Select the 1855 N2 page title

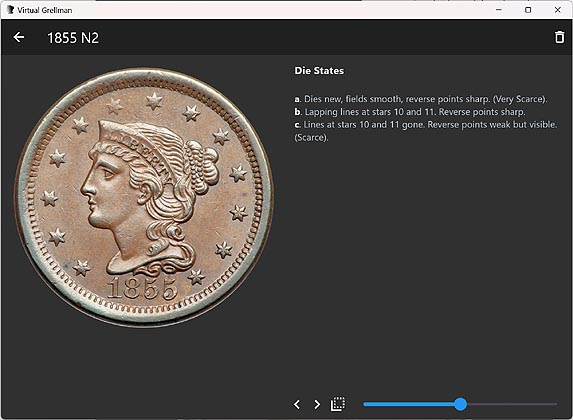coord(73,38)
